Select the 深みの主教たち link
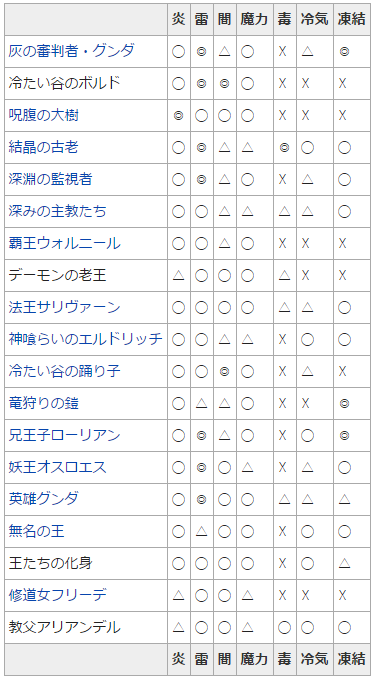This screenshot has height=679, width=372. click(x=57, y=211)
